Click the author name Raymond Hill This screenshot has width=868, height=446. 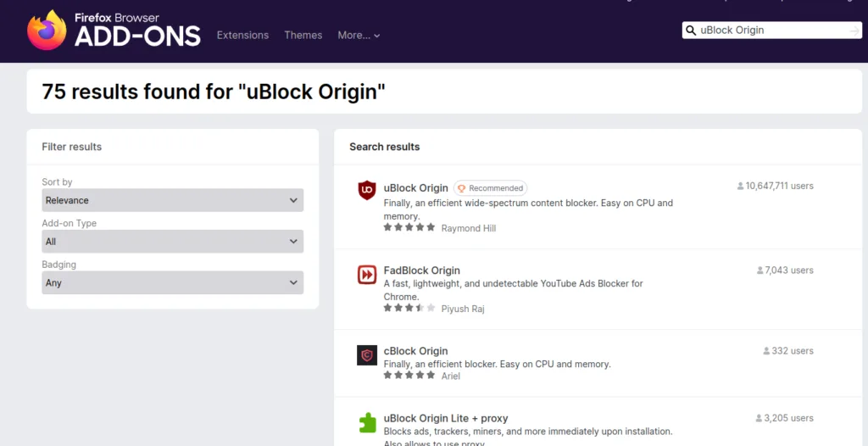(468, 228)
